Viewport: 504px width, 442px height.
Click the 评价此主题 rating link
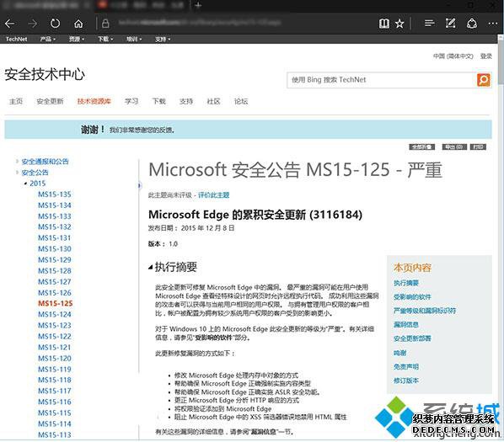click(x=214, y=195)
